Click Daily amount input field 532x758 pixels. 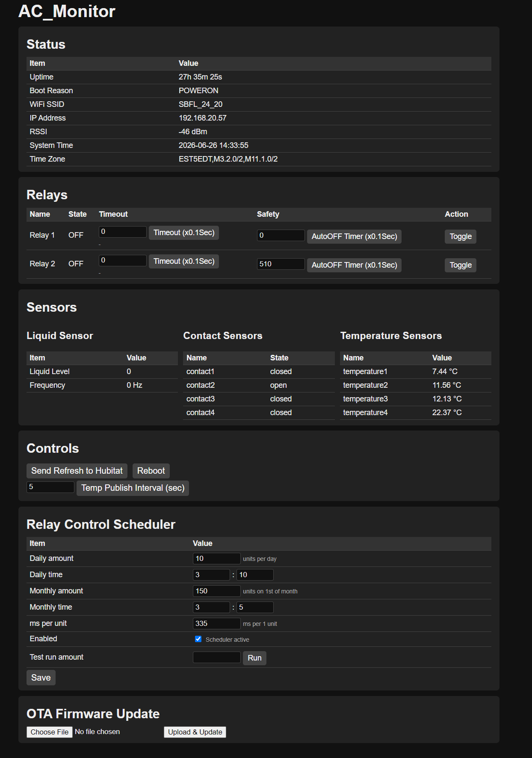[217, 558]
